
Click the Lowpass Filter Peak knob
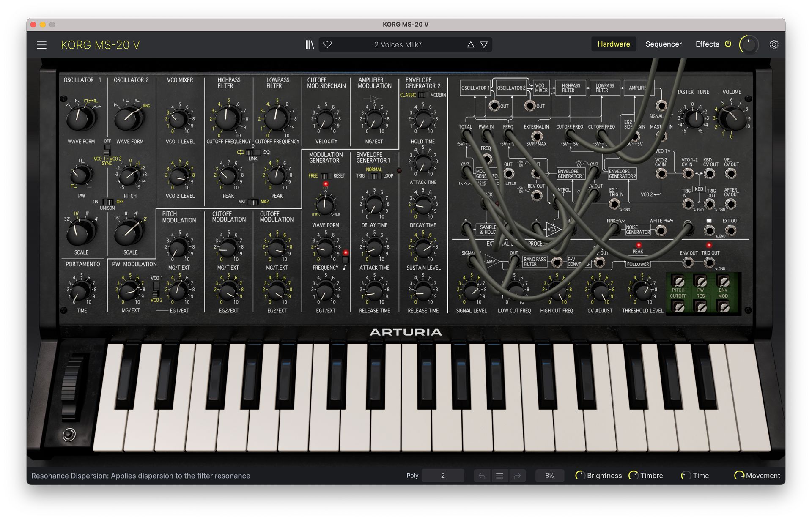(277, 176)
